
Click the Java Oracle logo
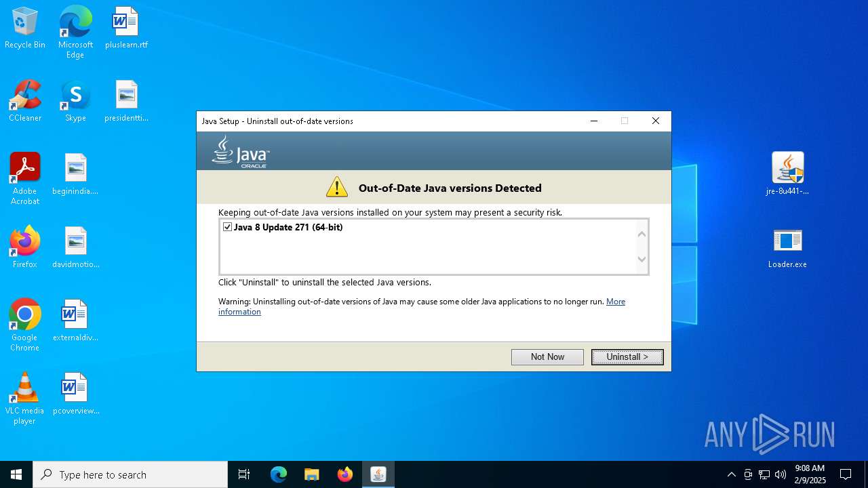pyautogui.click(x=241, y=151)
